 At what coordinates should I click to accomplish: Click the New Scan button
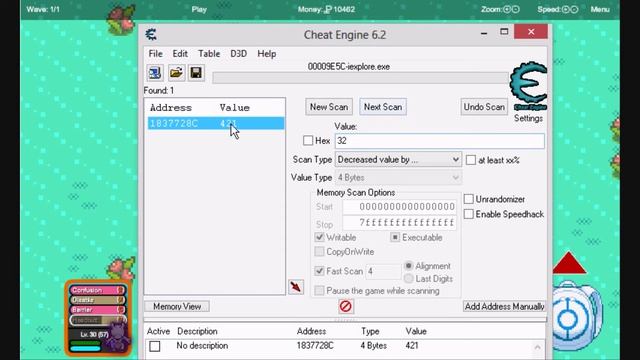point(329,107)
